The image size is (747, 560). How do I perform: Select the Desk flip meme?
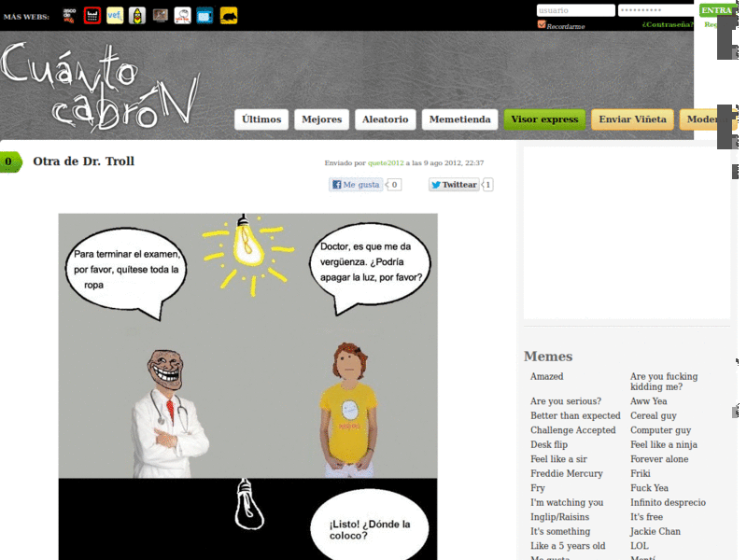tap(549, 444)
